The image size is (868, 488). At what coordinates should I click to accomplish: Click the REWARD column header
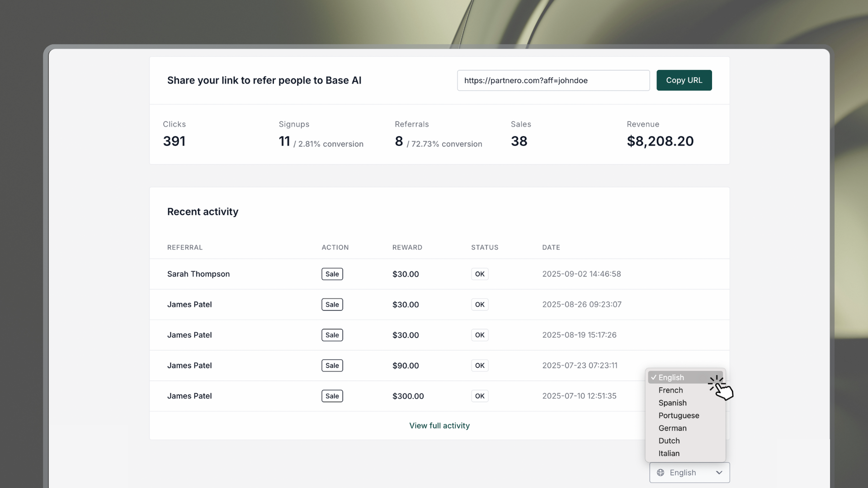coord(407,248)
